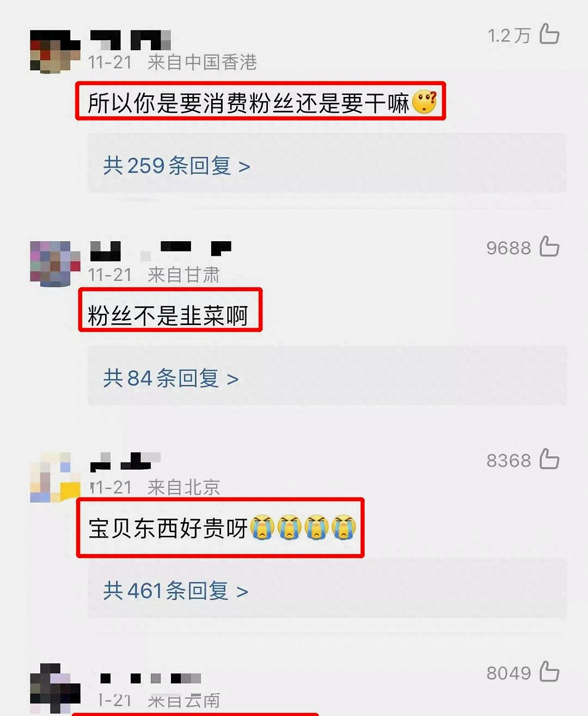Like the comment with 8049 likes
The image size is (588, 716).
click(549, 671)
